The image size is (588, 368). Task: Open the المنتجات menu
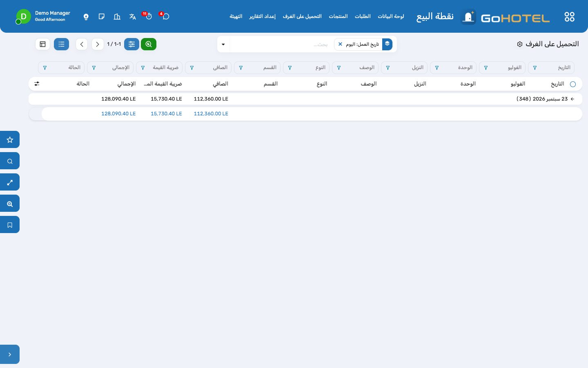point(338,16)
